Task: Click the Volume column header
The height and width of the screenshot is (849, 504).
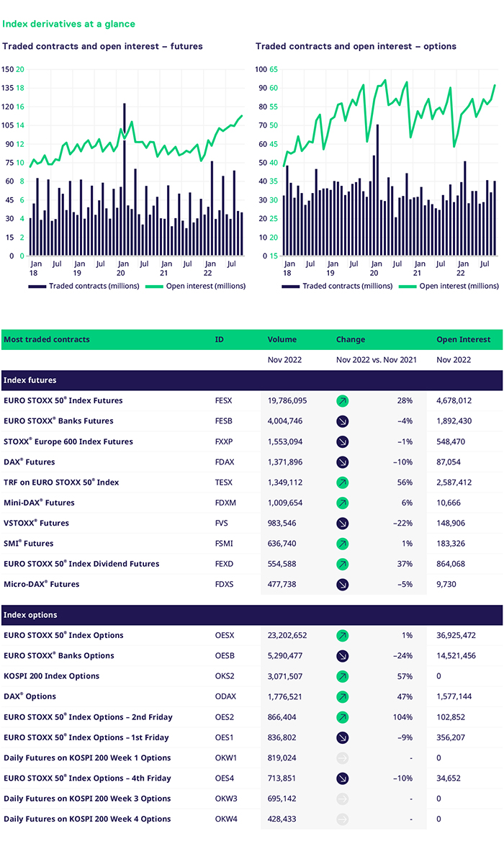Action: click(282, 339)
